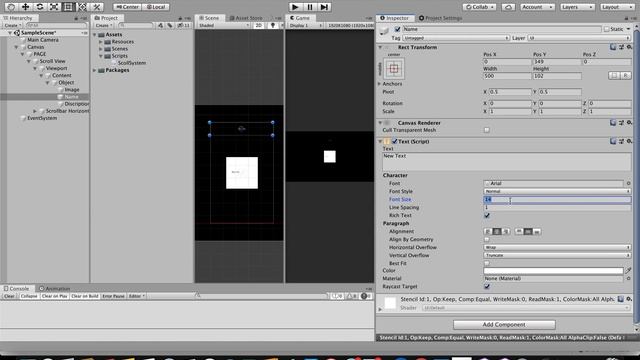Open Vertical Overflow dropdown
640x360 pixels.
tap(557, 256)
